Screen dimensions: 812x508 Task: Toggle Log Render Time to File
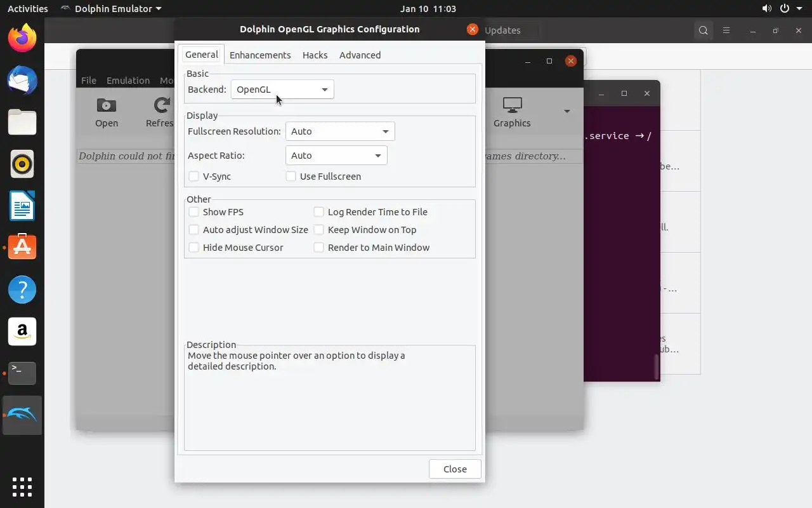pyautogui.click(x=319, y=212)
